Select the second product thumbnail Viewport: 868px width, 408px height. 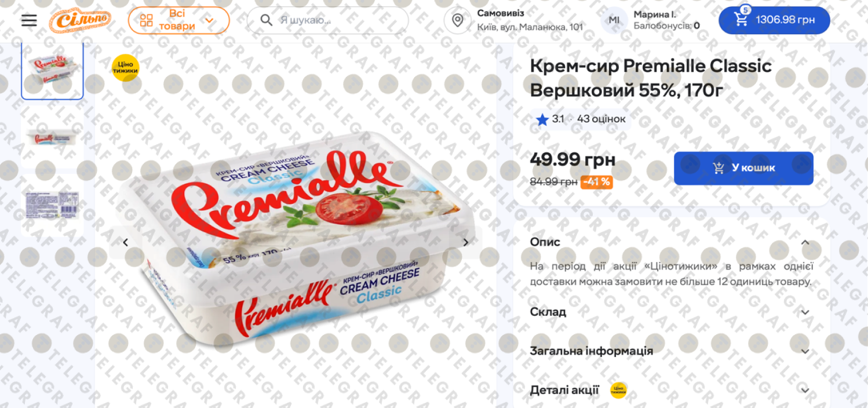(52, 138)
